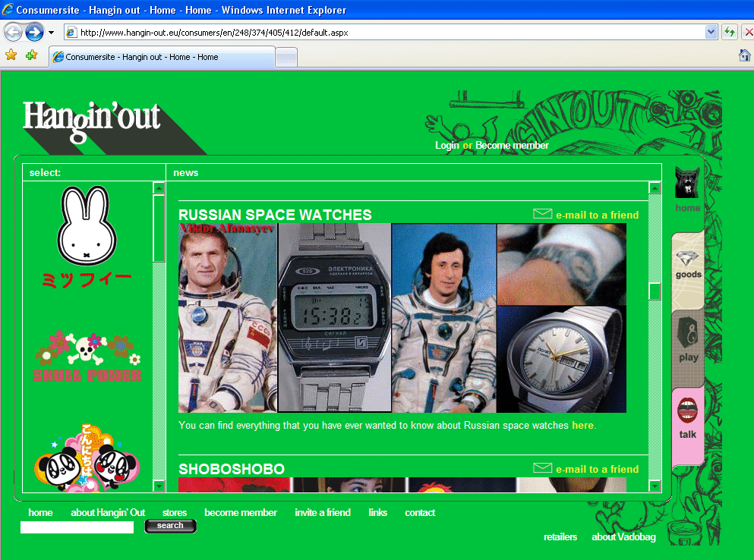Screen dimensions: 754x560
Task: Click the browser Back arrow button
Action: [14, 33]
